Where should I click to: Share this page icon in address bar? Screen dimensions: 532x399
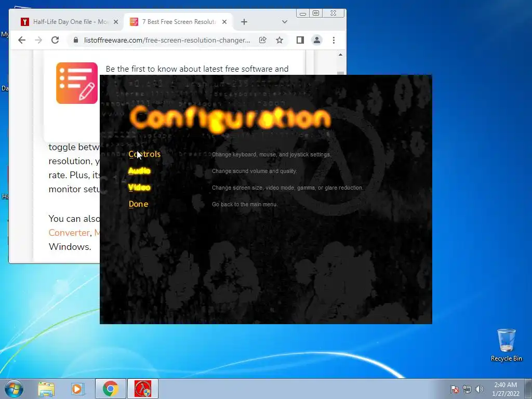click(x=262, y=40)
